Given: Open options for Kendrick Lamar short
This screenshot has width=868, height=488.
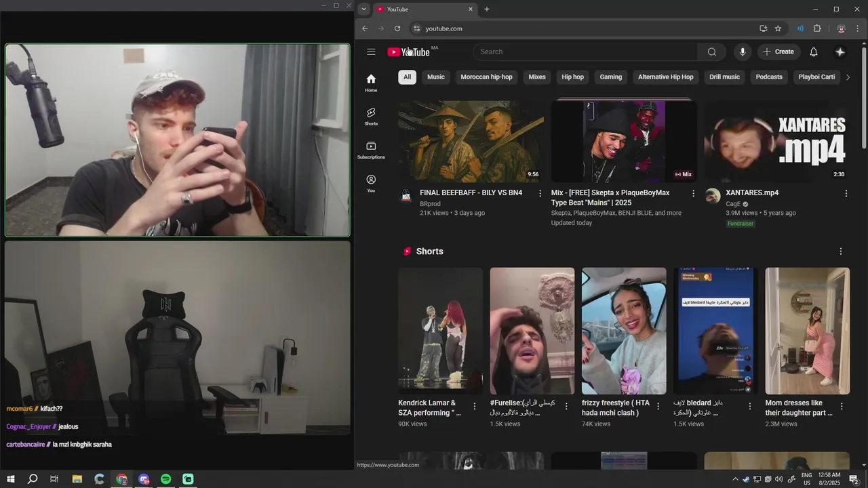Looking at the screenshot, I should pos(475,407).
